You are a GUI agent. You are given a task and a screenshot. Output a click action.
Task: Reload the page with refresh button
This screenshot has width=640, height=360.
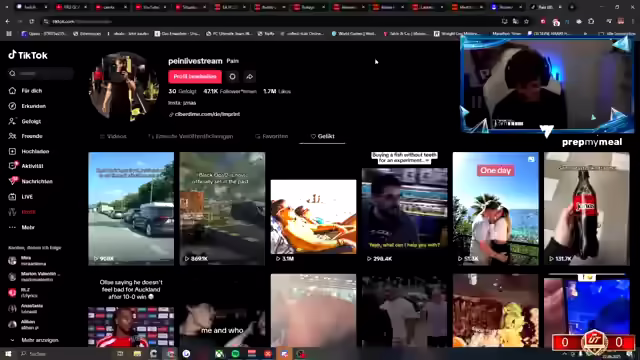pyautogui.click(x=32, y=21)
